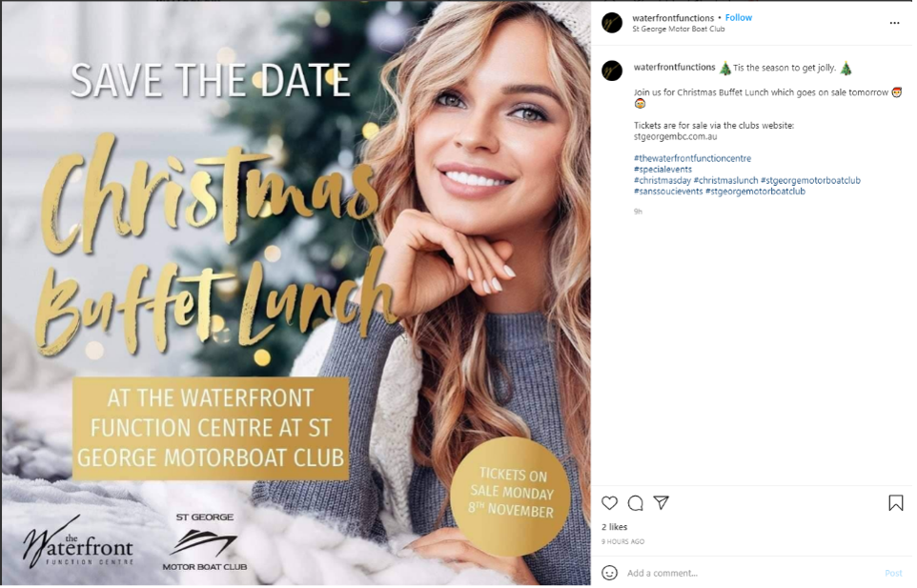Open #sanssoucievents hashtag

[668, 192]
